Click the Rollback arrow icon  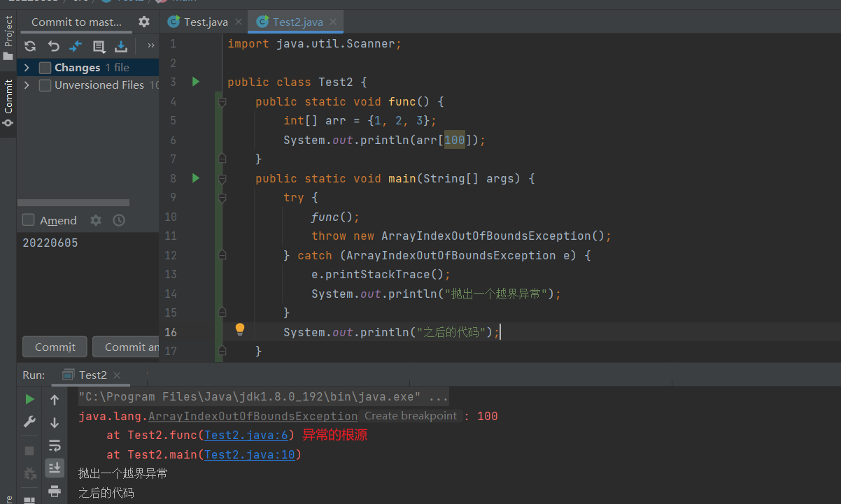pyautogui.click(x=53, y=46)
